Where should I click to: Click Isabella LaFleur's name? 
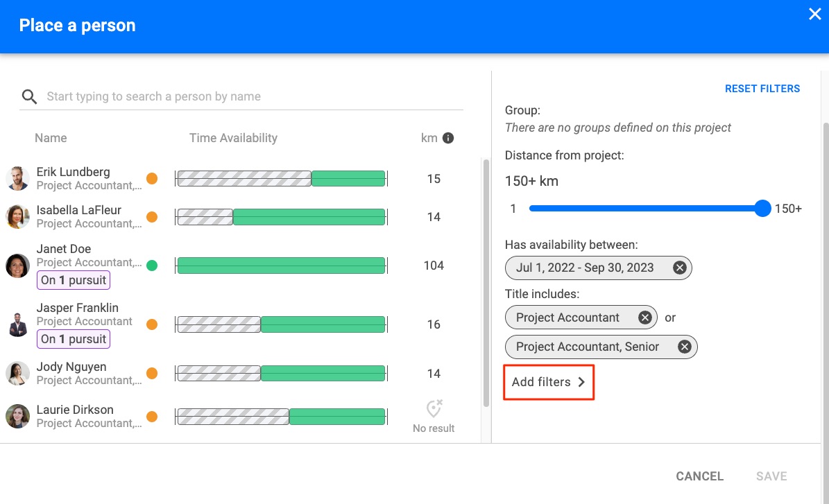pos(79,210)
